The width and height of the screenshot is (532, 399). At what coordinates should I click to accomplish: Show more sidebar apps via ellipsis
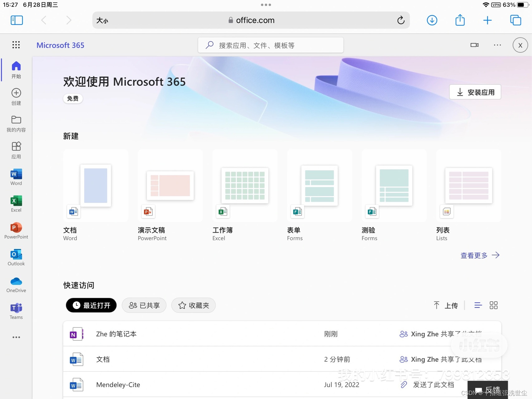tap(16, 337)
